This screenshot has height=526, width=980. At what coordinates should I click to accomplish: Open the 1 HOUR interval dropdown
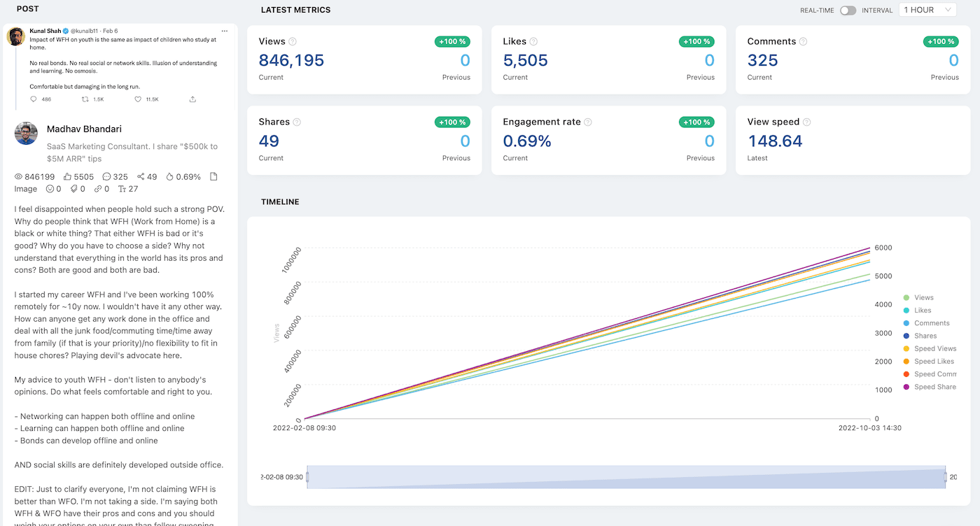[927, 10]
